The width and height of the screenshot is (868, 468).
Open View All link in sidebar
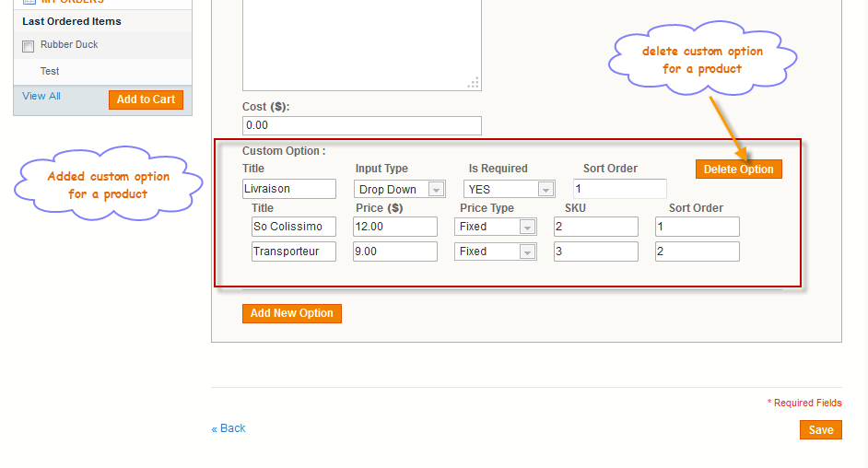41,96
